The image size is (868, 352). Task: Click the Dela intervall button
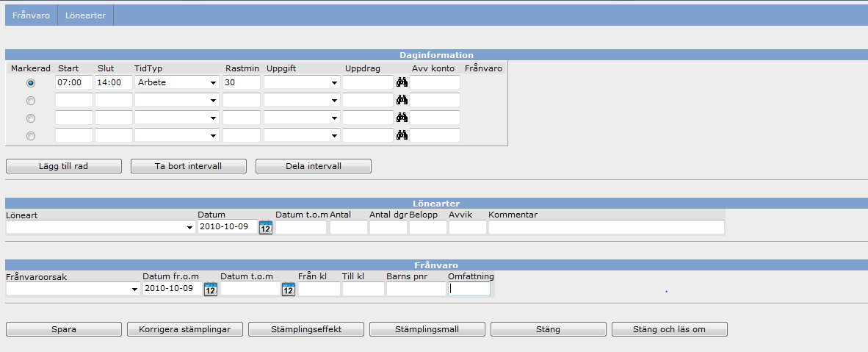pos(314,166)
